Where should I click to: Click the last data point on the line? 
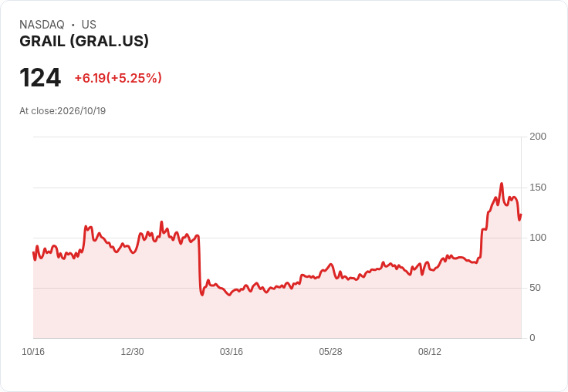tap(521, 215)
